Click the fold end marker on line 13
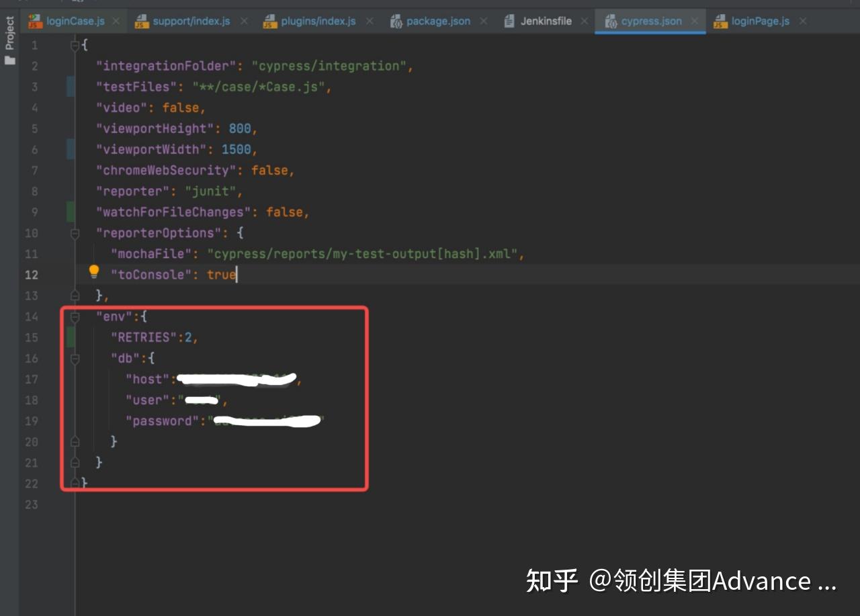Image resolution: width=860 pixels, height=616 pixels. pyautogui.click(x=75, y=296)
